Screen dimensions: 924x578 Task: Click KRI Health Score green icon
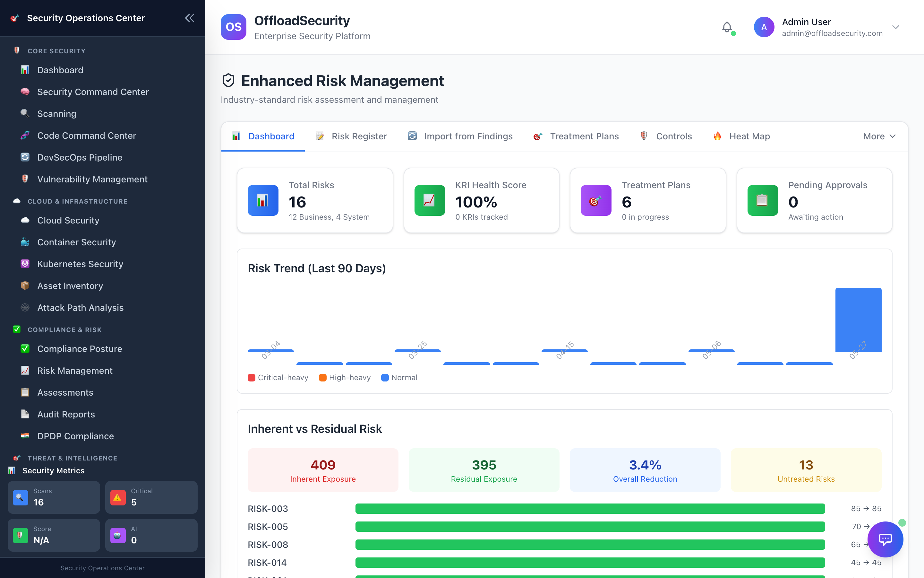pyautogui.click(x=430, y=200)
